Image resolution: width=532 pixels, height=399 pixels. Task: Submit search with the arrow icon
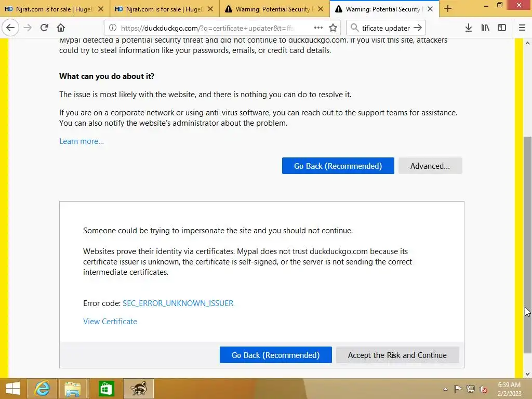pos(418,28)
